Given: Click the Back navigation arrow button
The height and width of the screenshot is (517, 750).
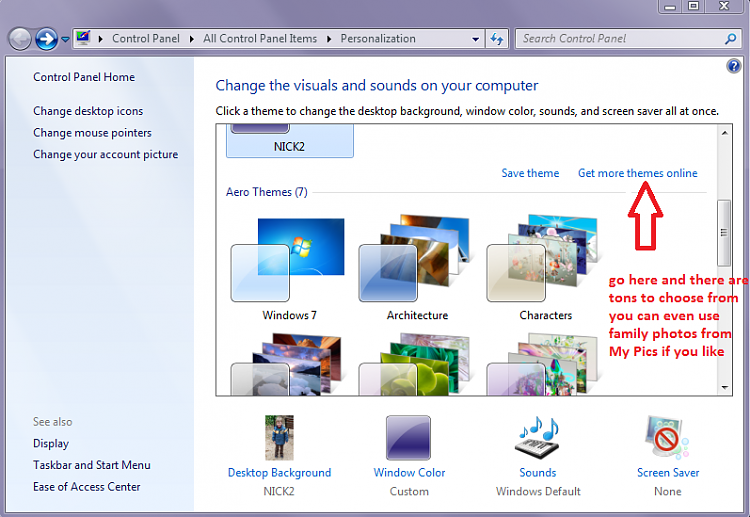Looking at the screenshot, I should pyautogui.click(x=20, y=39).
